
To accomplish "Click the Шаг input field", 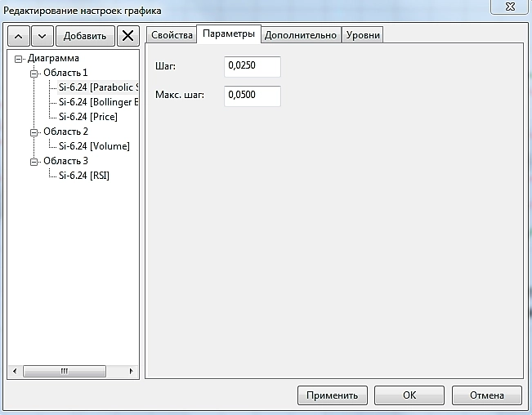I will [x=252, y=67].
